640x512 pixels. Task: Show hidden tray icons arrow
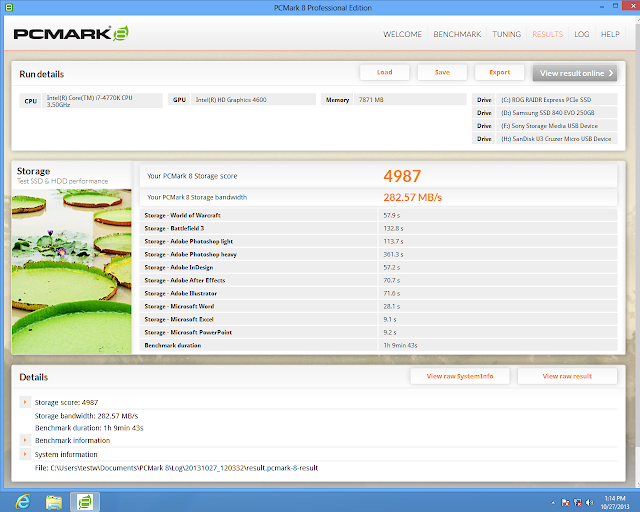point(553,503)
